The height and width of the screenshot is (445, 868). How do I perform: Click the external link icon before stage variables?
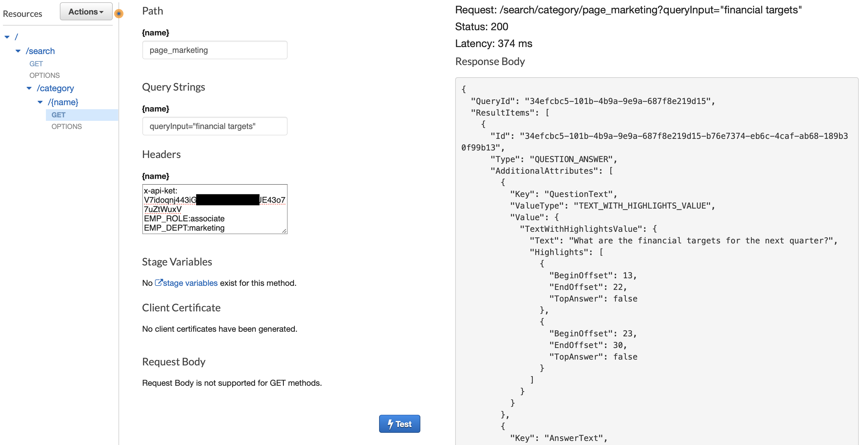(158, 282)
